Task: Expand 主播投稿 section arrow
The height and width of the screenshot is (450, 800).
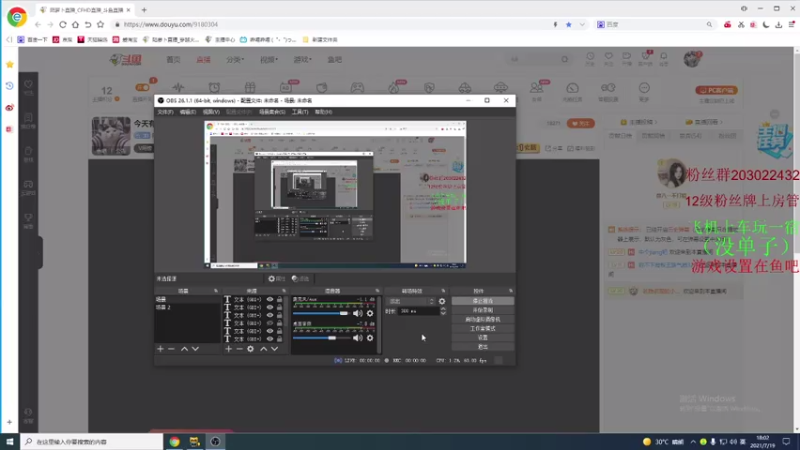Action: pos(656,122)
